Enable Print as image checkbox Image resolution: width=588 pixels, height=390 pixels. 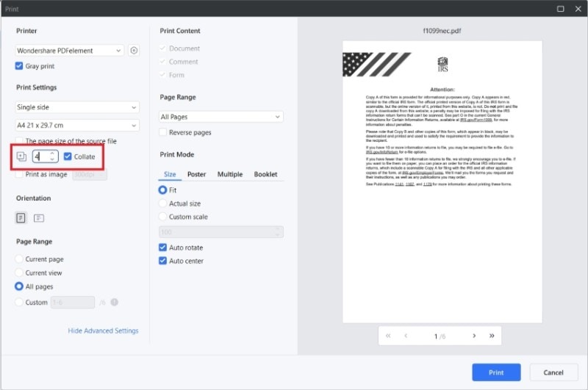tap(19, 174)
